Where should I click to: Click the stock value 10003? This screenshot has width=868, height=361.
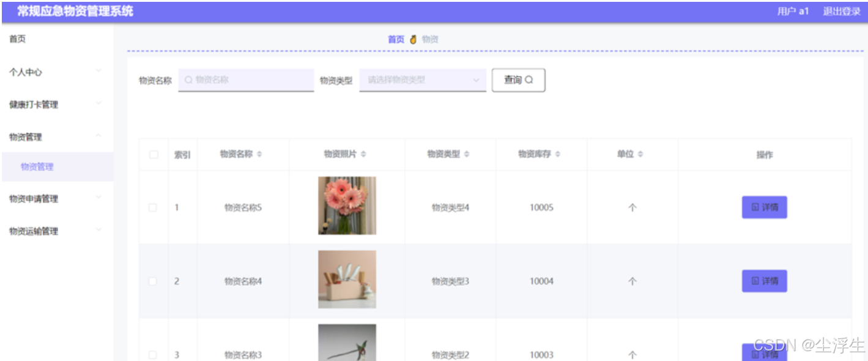point(541,355)
